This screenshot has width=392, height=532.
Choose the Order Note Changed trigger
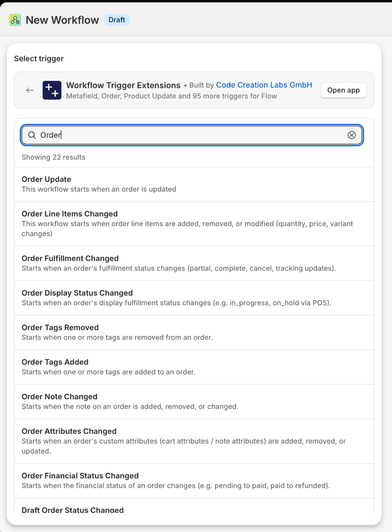coord(194,401)
